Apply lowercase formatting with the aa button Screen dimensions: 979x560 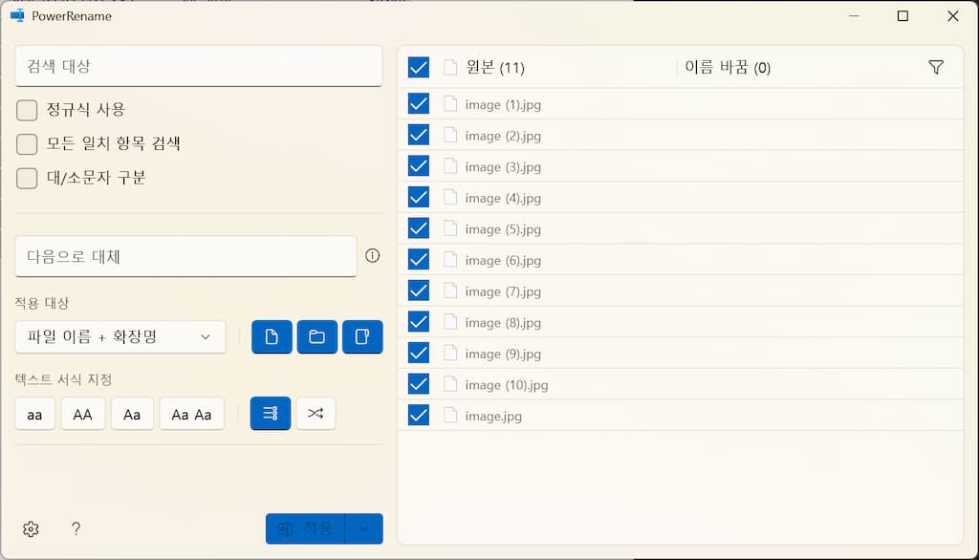(x=34, y=413)
